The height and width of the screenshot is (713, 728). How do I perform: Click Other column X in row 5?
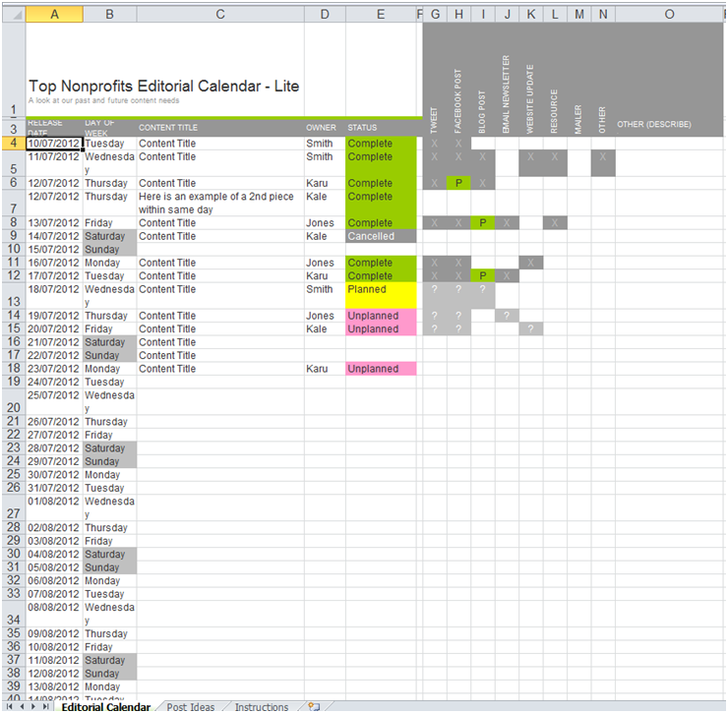tap(603, 163)
